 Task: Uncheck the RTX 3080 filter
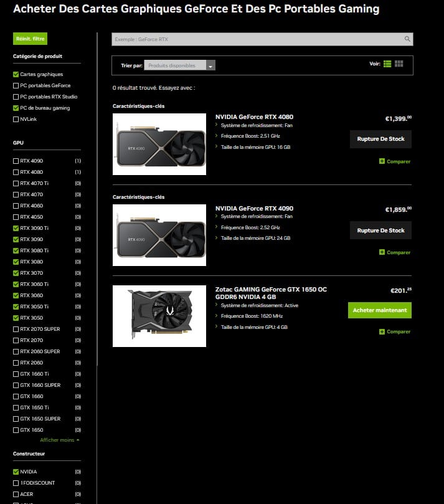tap(16, 262)
